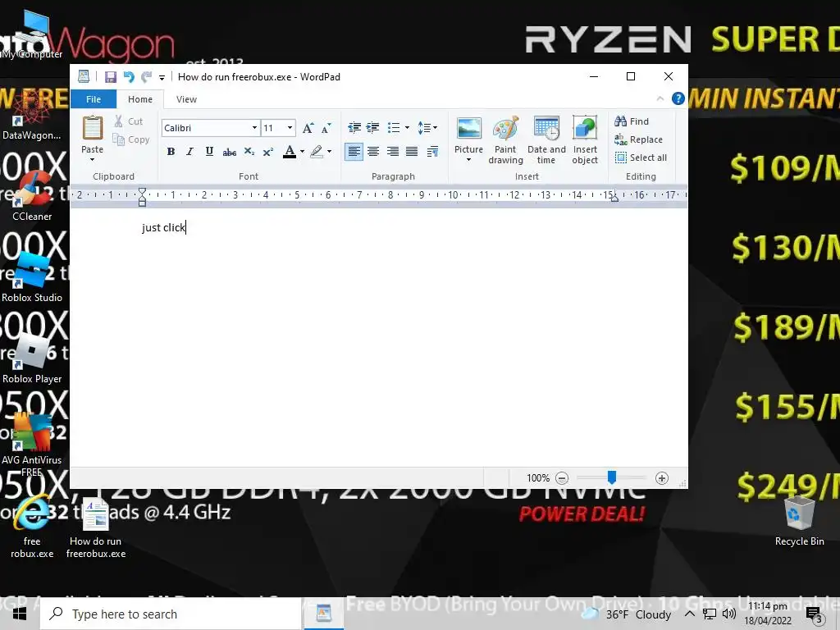Expand the Paste options arrow
The image size is (840, 630).
(92, 160)
